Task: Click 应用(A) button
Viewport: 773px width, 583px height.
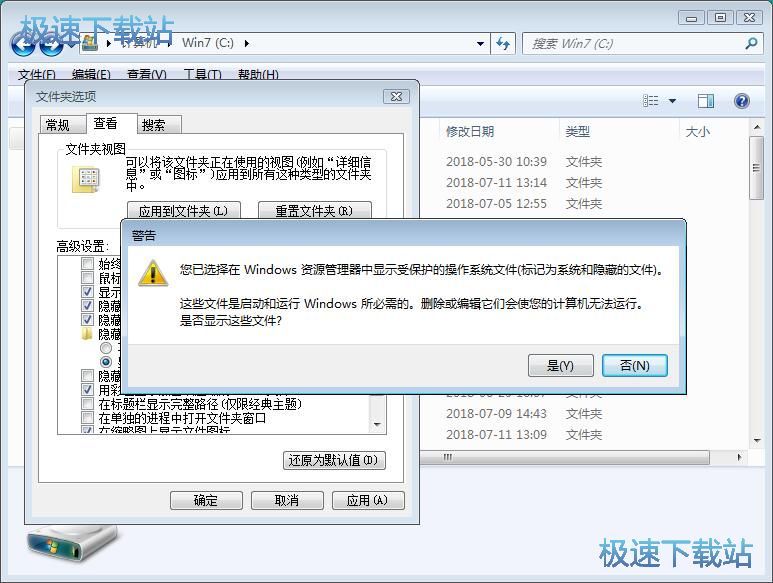Action: [368, 500]
